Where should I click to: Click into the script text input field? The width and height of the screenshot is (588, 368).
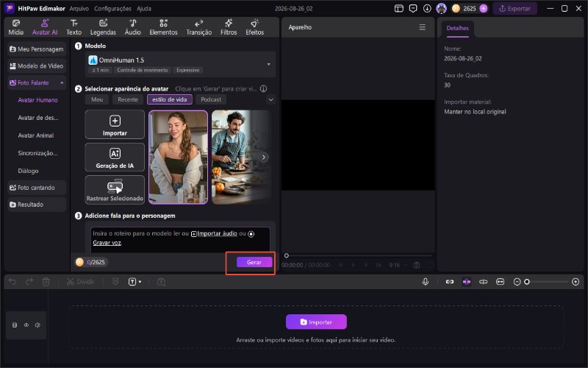(180, 240)
